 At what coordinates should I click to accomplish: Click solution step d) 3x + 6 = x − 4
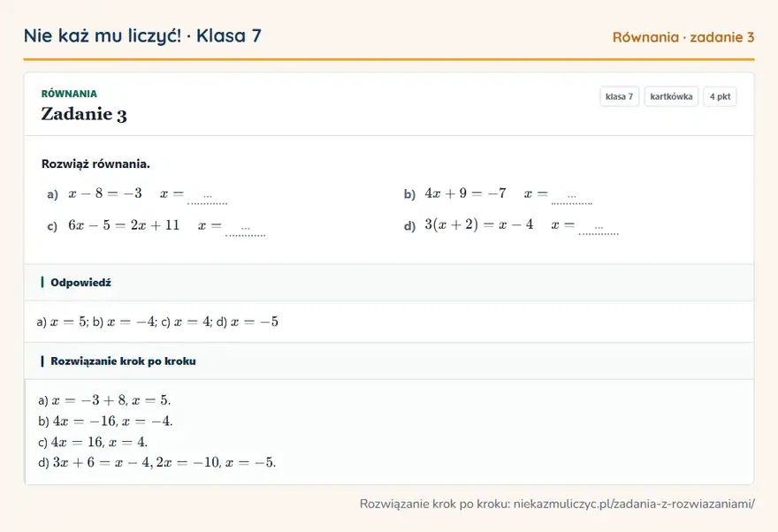point(156,462)
